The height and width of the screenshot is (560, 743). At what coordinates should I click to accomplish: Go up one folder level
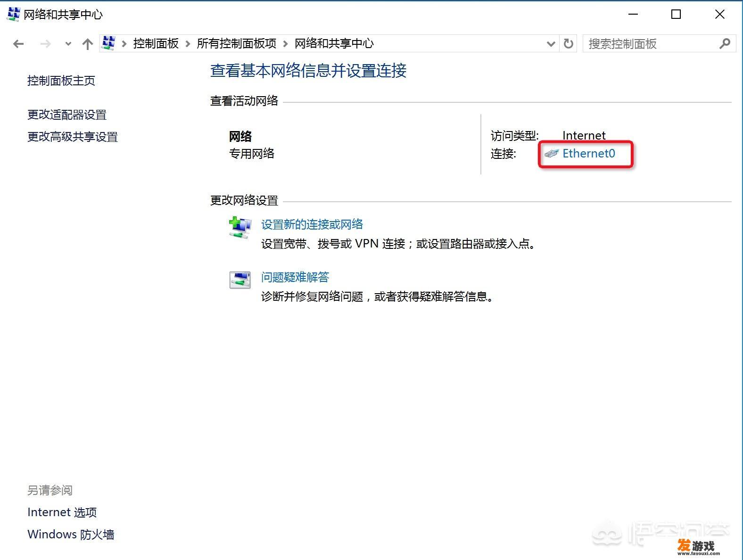pyautogui.click(x=87, y=44)
